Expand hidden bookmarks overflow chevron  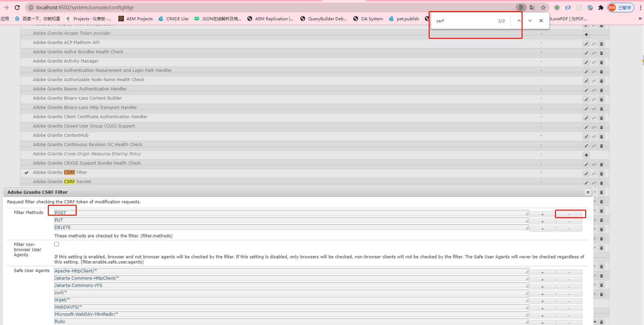click(640, 19)
